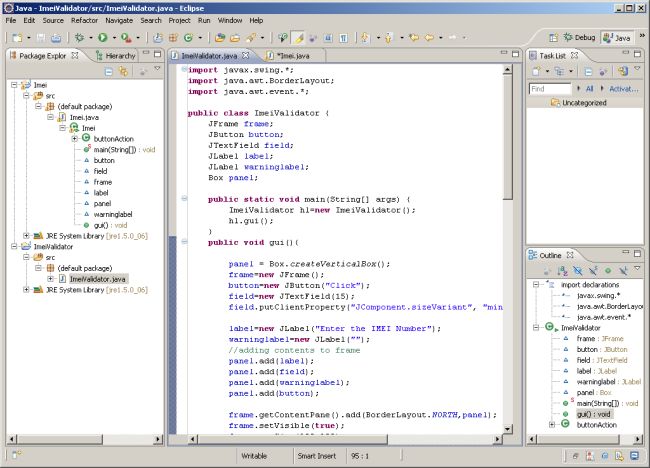
Task: Click the Run button in the toolbar
Action: tap(101, 37)
